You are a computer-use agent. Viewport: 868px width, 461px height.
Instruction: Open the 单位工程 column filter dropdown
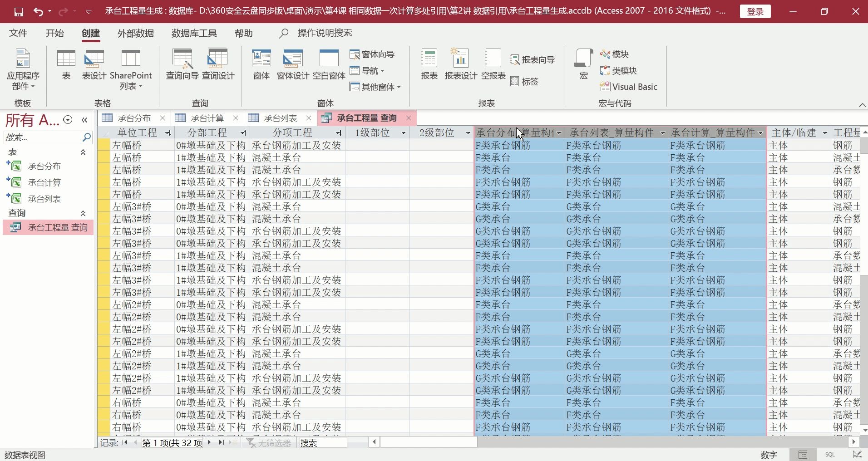pyautogui.click(x=168, y=133)
